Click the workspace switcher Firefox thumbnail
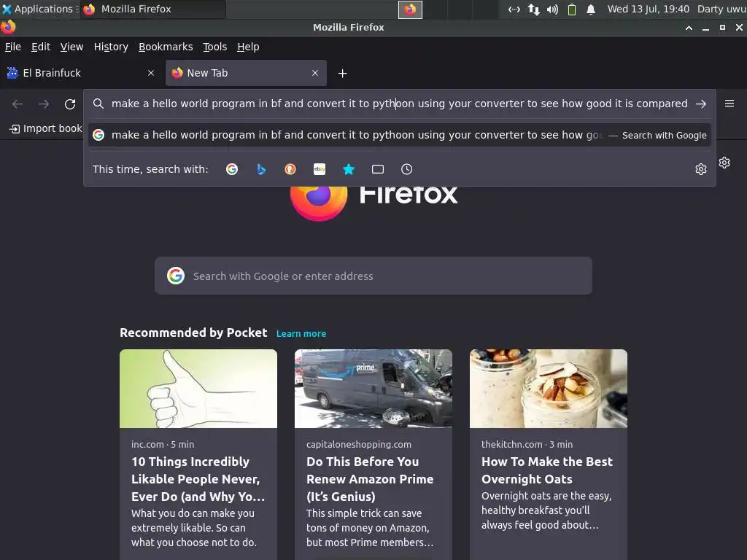Screen dimensions: 747x560 pos(410,9)
